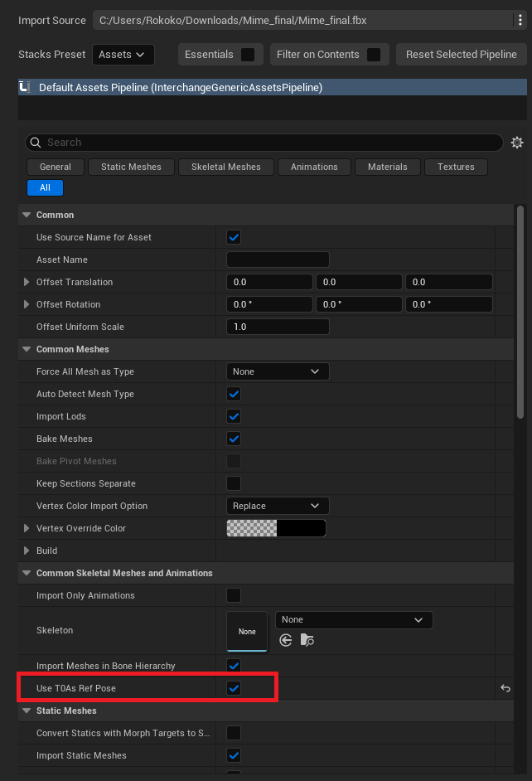Click Offset Translation X value field
This screenshot has width=532, height=781.
[269, 282]
